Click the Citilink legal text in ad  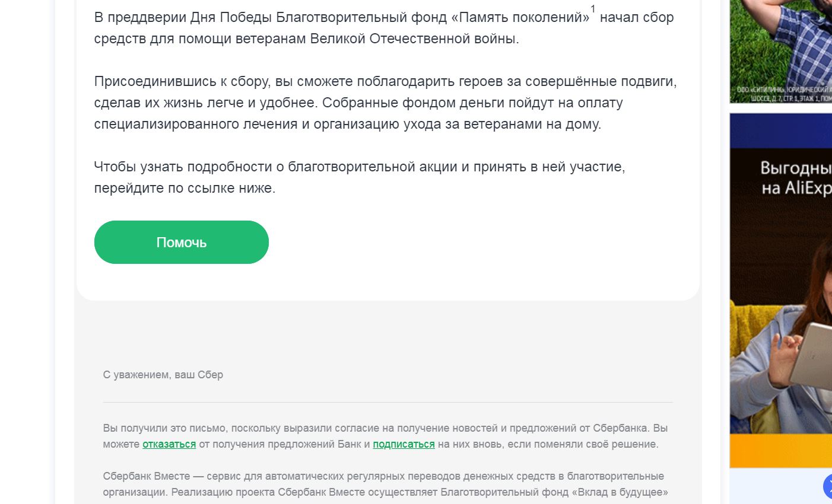[x=783, y=94]
